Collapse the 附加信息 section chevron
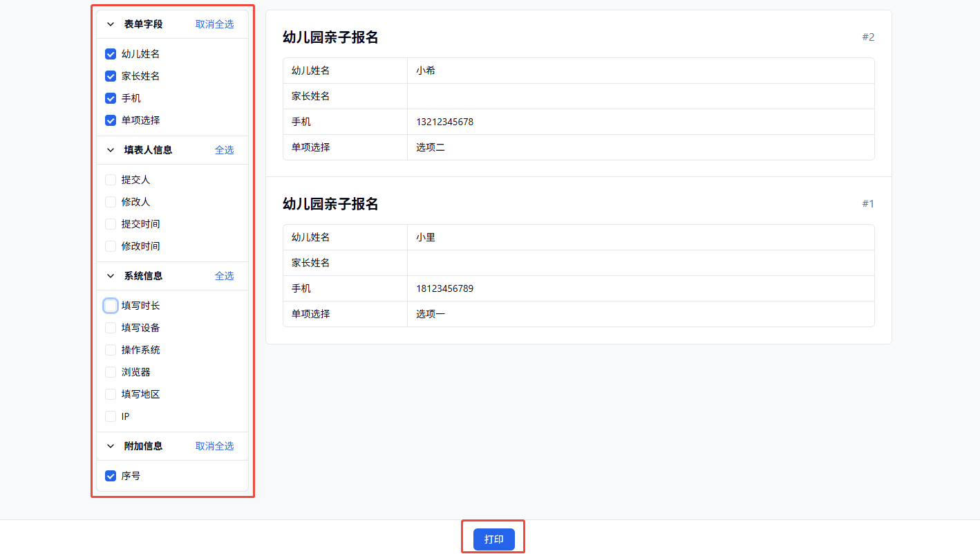The height and width of the screenshot is (554, 980). click(111, 446)
